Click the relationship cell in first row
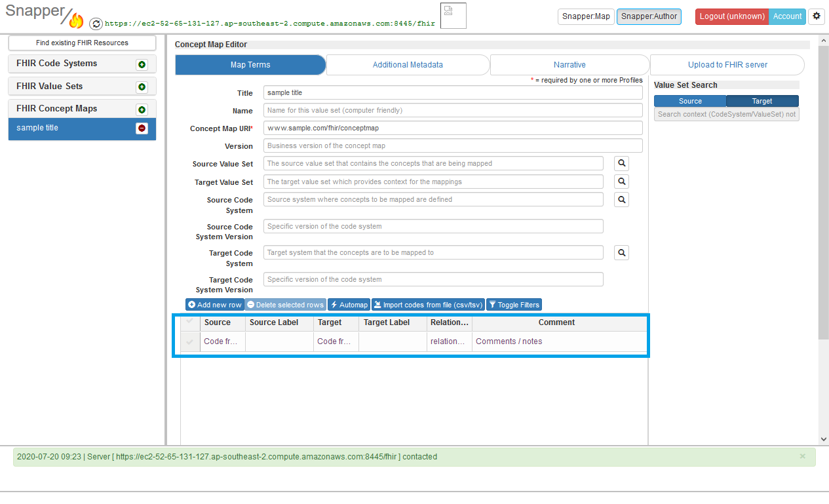The width and height of the screenshot is (829, 504). click(449, 341)
